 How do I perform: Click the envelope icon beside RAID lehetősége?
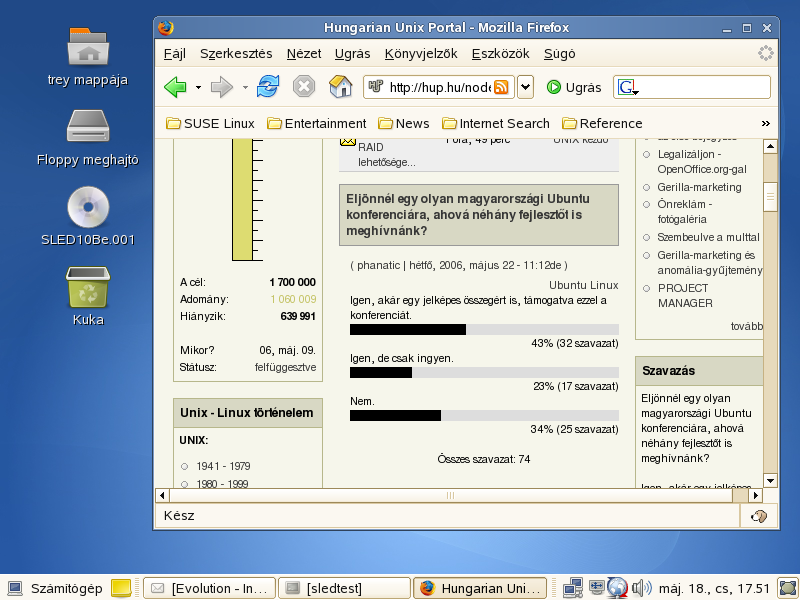pyautogui.click(x=348, y=142)
